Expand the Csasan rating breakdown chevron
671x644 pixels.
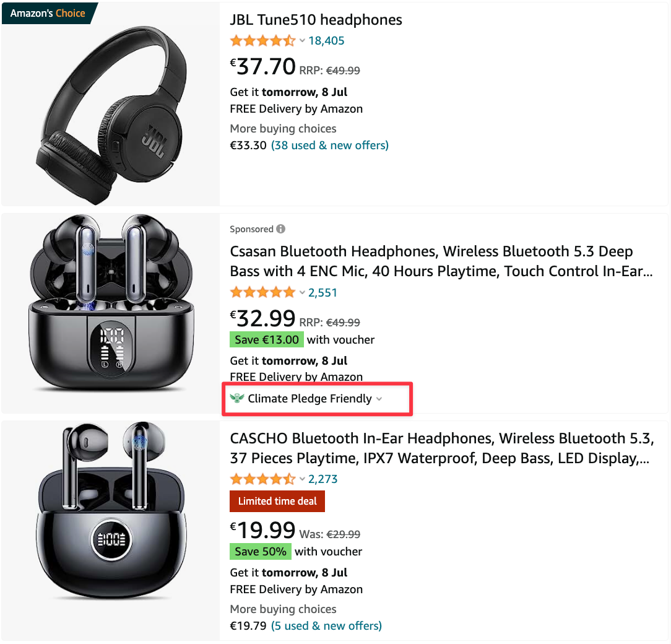(302, 292)
